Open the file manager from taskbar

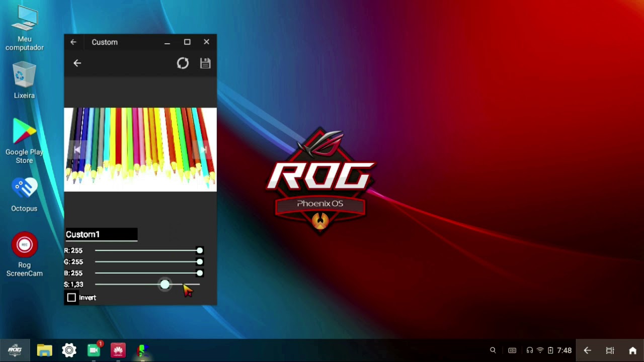tap(44, 350)
